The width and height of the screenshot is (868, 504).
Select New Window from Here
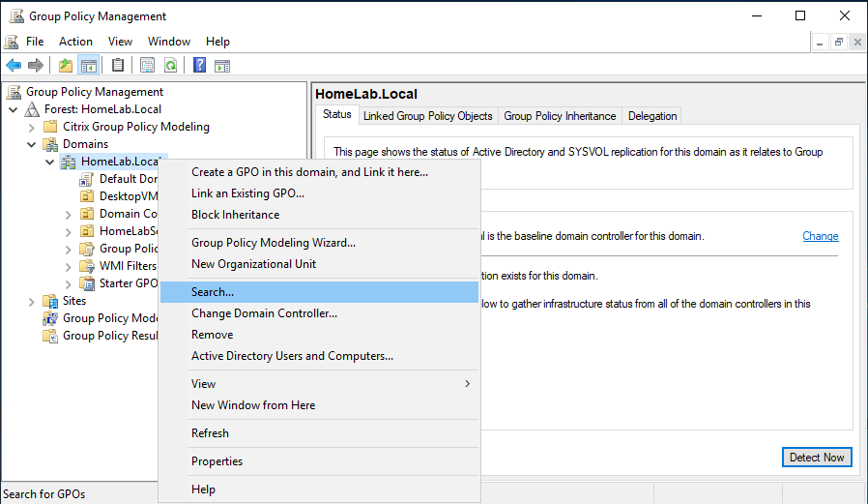319,405
